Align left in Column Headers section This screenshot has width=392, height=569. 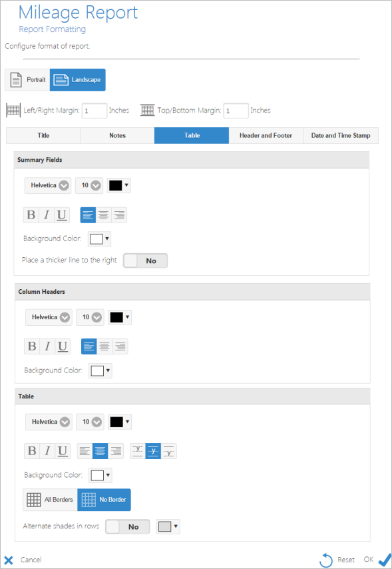click(89, 346)
